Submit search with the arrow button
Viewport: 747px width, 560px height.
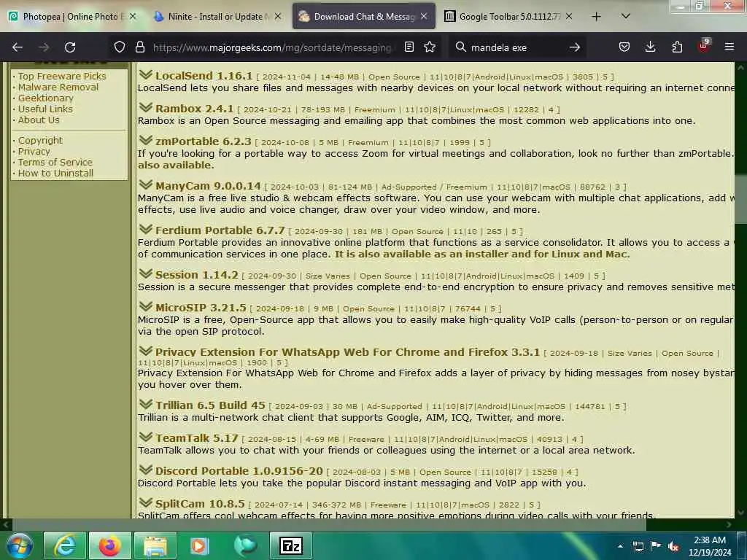tap(575, 47)
